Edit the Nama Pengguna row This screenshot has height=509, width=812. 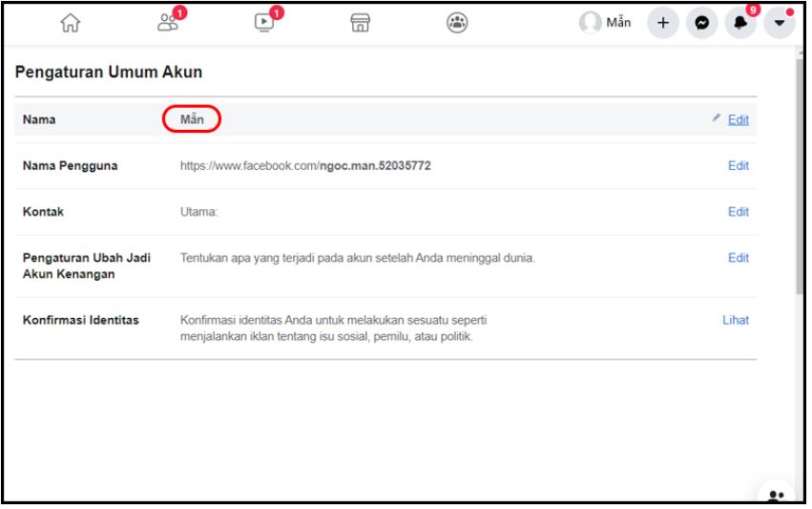pyautogui.click(x=738, y=166)
